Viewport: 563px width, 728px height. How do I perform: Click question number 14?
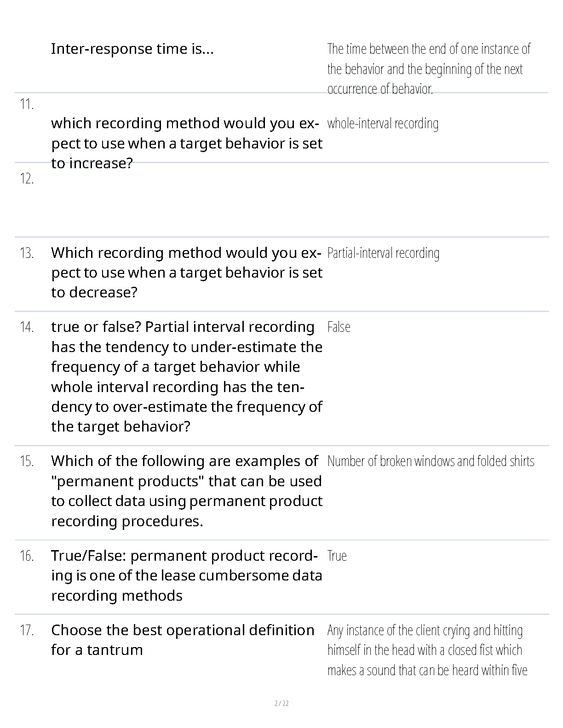point(27,327)
